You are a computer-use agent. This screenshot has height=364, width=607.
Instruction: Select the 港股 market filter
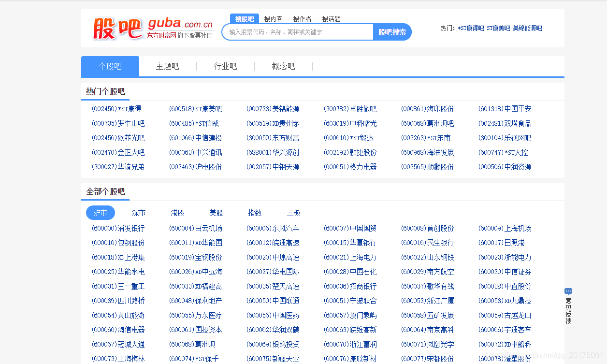coord(178,213)
